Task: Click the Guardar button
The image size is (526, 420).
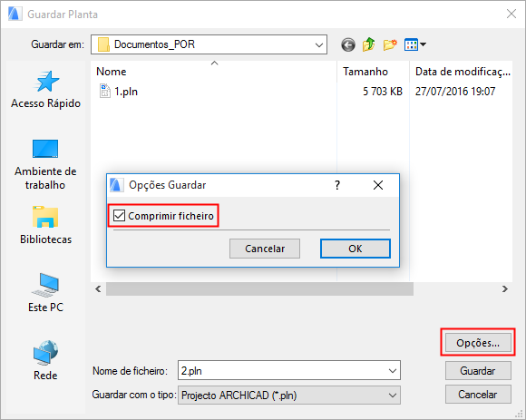Action: [478, 371]
